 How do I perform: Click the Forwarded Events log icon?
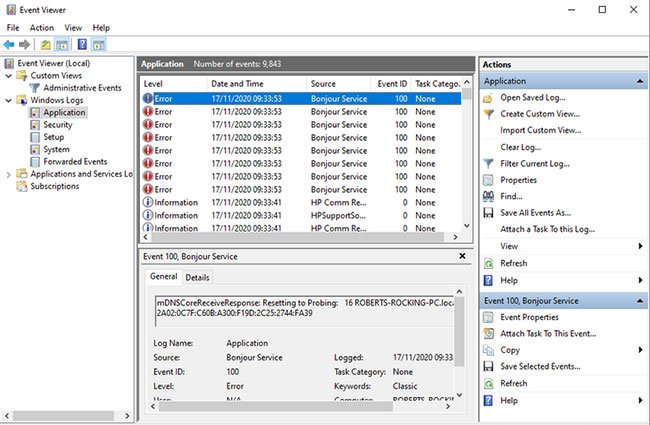[x=36, y=162]
